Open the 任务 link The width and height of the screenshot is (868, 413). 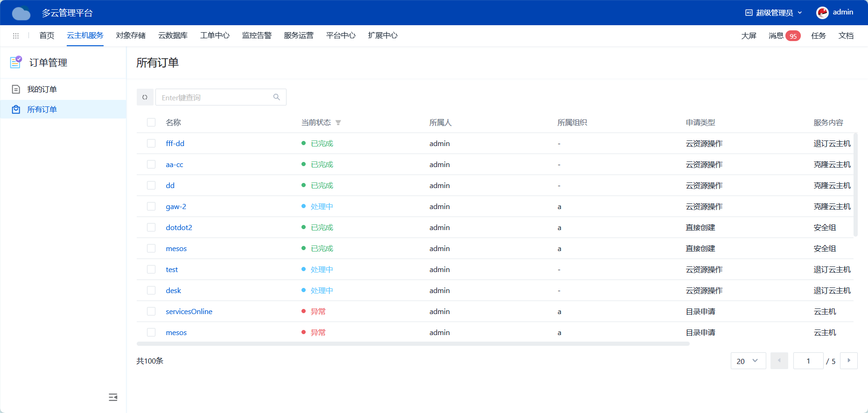coord(819,36)
